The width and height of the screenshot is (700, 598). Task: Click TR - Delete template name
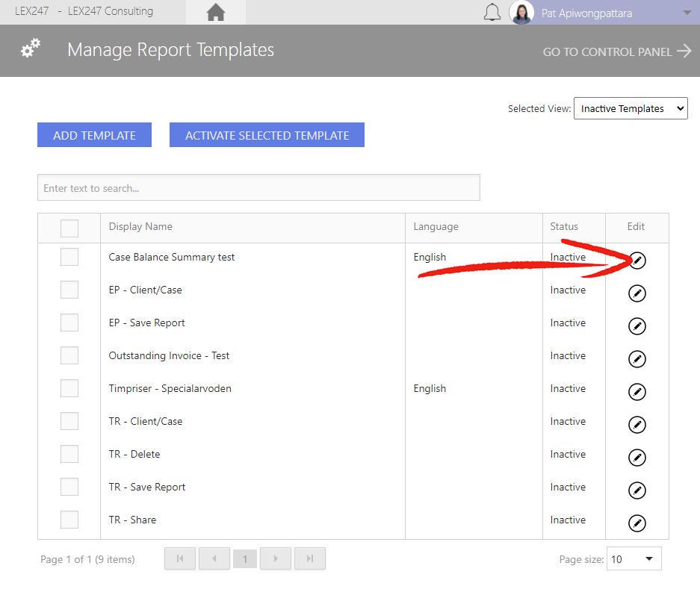(x=134, y=455)
